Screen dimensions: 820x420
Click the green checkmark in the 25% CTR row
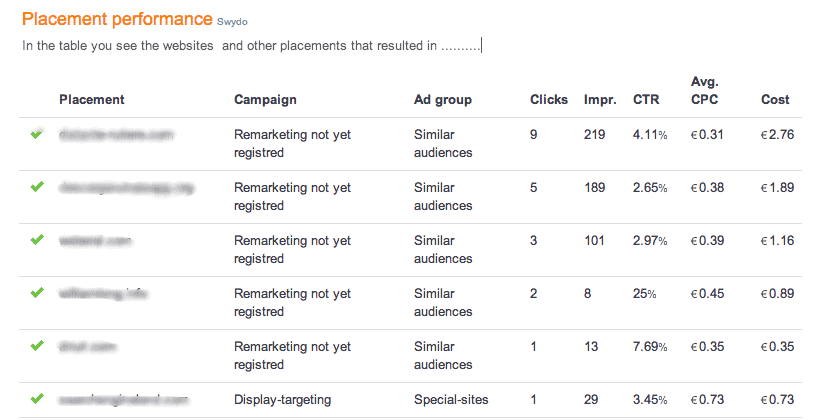37,293
